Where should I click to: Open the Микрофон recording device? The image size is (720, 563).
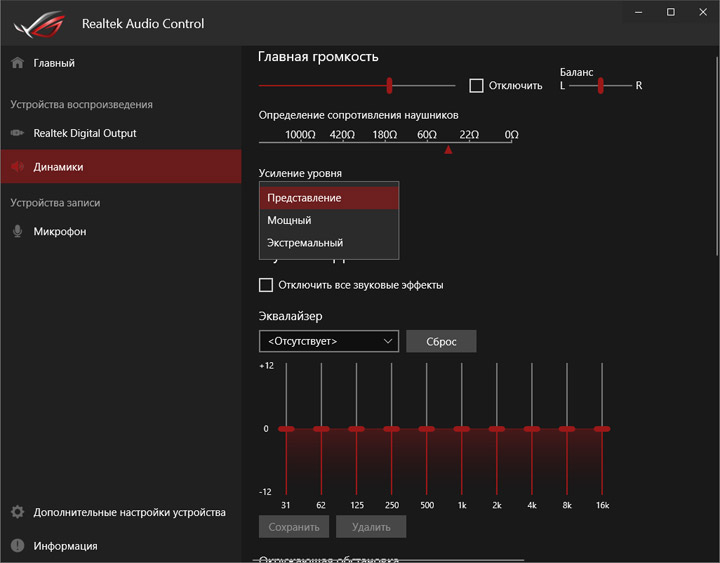point(121,231)
